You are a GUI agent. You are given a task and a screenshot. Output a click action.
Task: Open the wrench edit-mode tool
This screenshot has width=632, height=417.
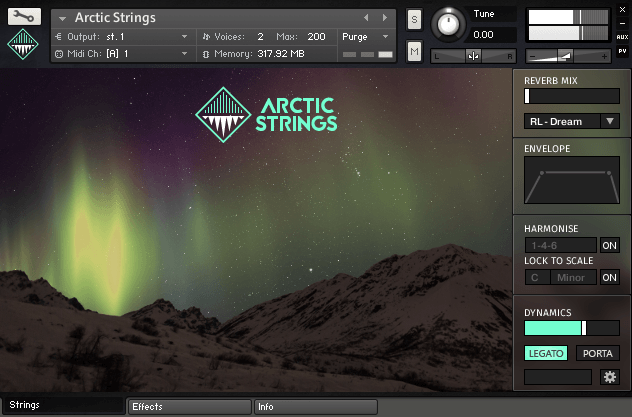point(24,17)
